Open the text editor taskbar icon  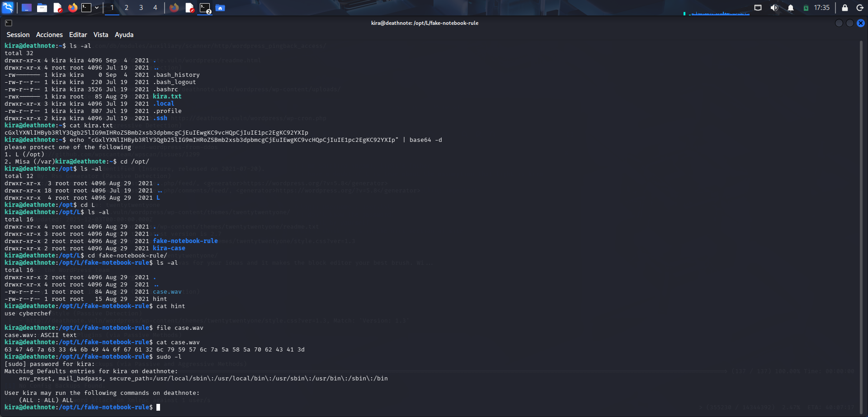click(x=57, y=8)
